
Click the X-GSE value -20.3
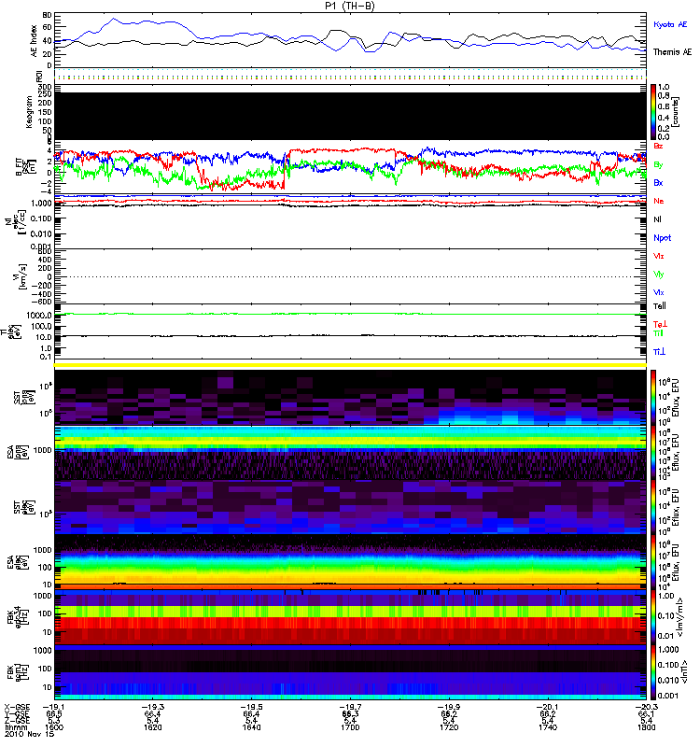tap(646, 707)
